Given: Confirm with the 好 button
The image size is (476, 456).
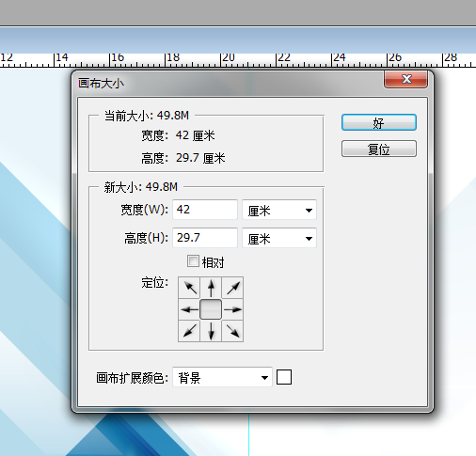Looking at the screenshot, I should 379,122.
